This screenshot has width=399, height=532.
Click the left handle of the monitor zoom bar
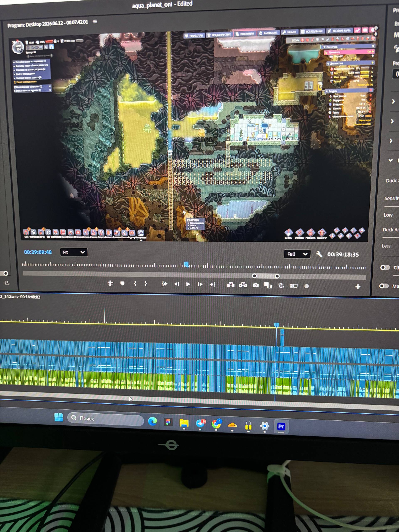(x=254, y=276)
